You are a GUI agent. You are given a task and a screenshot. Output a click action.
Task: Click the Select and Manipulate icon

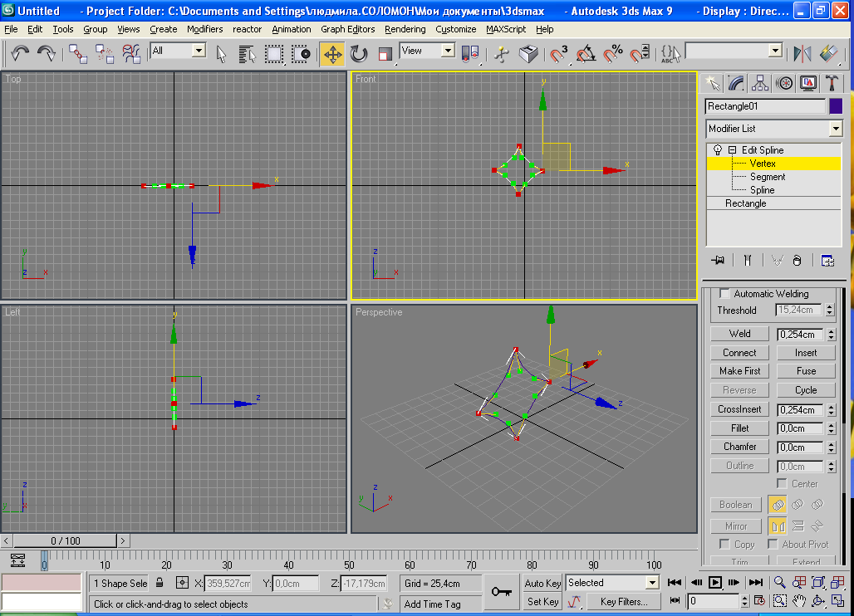pos(502,53)
